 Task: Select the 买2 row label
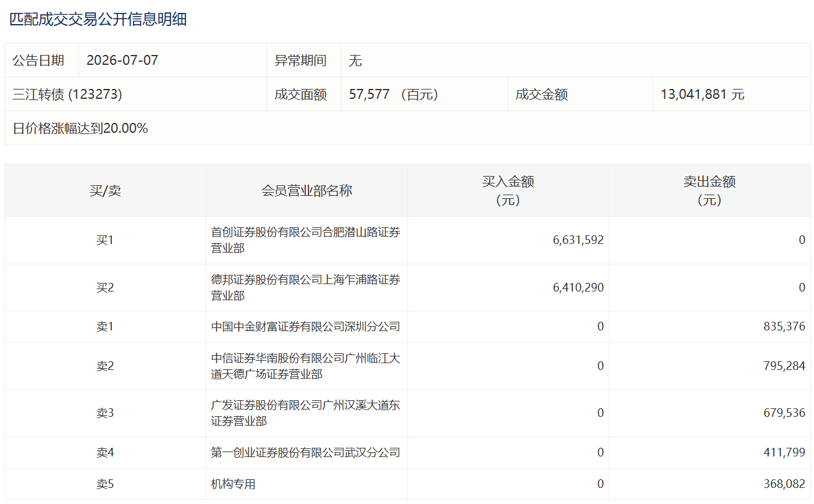point(105,288)
